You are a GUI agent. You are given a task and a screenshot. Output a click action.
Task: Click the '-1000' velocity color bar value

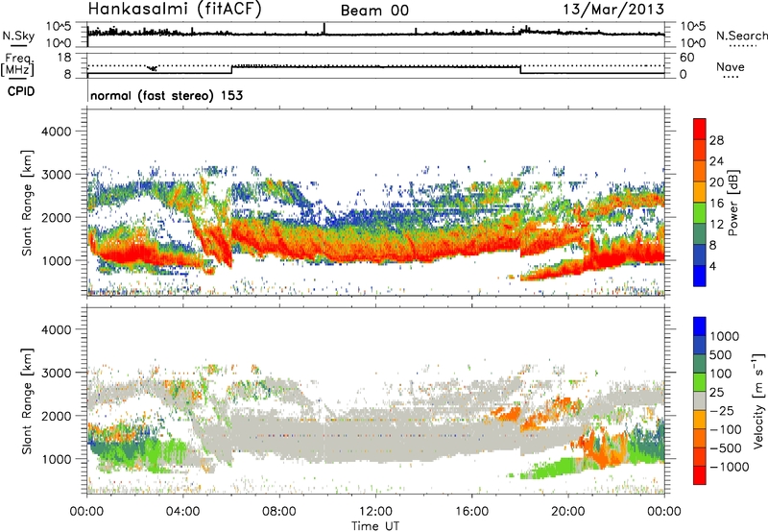tap(730, 467)
